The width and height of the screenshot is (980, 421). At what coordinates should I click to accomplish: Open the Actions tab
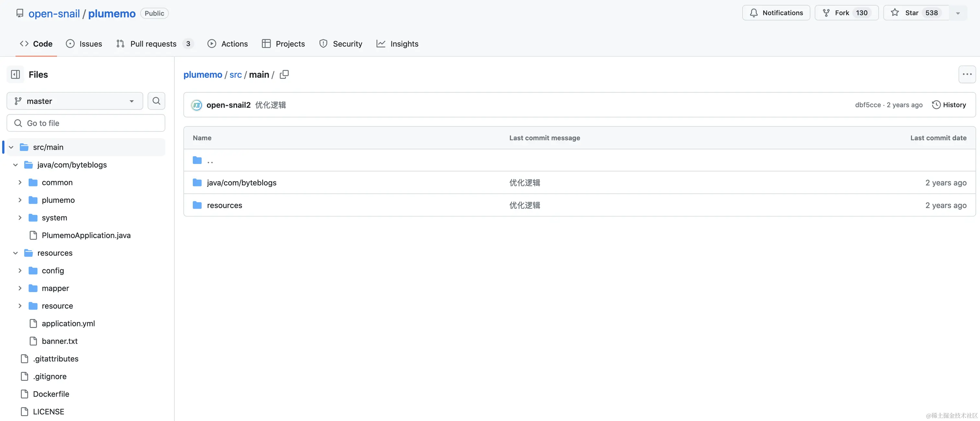(x=227, y=44)
